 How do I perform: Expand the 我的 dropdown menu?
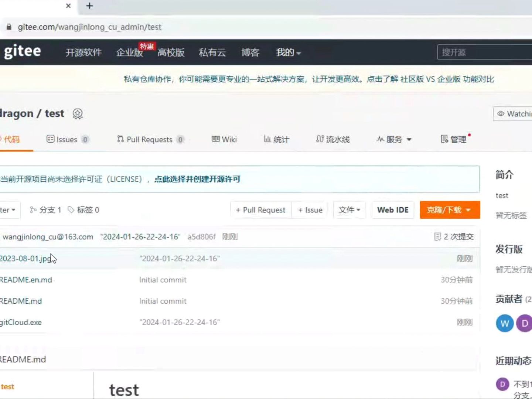point(288,52)
